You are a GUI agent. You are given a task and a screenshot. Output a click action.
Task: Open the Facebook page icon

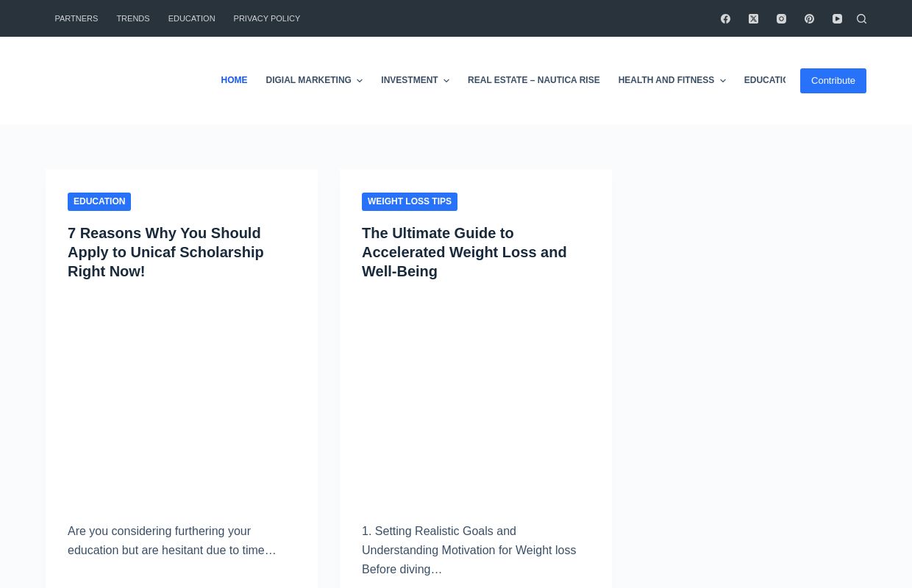click(725, 18)
